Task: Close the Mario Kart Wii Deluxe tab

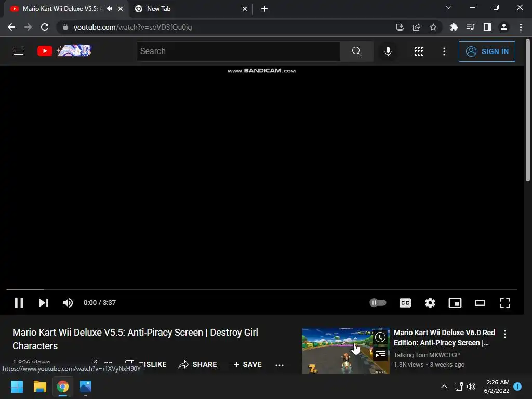Action: [121, 9]
